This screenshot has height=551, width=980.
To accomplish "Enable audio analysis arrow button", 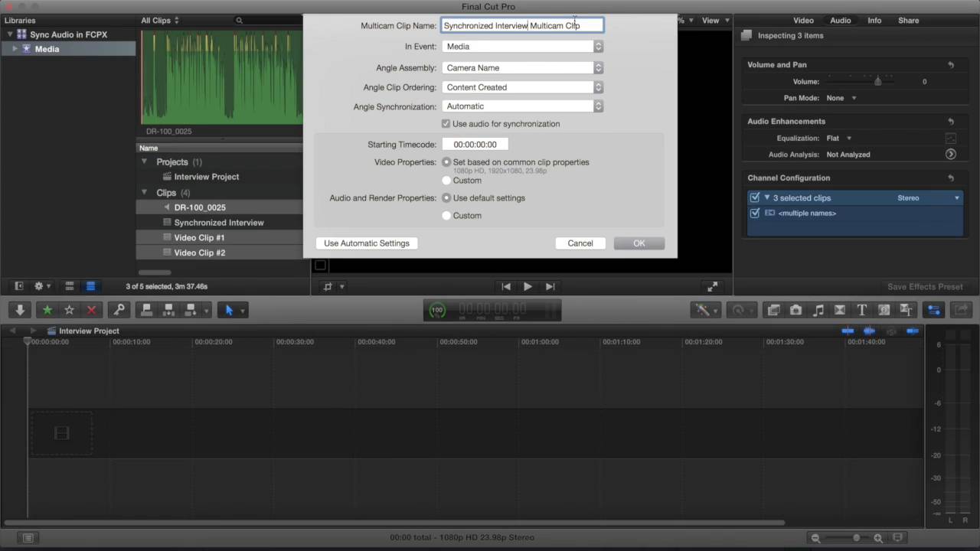I will (950, 154).
